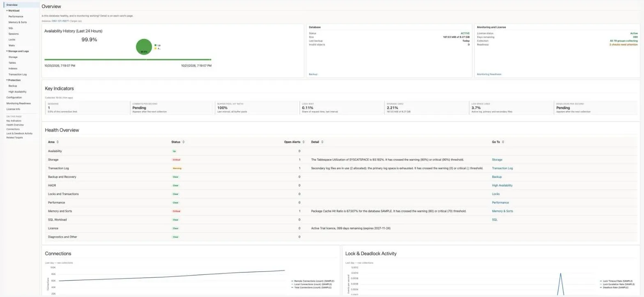Image resolution: width=644 pixels, height=297 pixels.
Task: Sort by Open Alerts column
Action: point(304,142)
